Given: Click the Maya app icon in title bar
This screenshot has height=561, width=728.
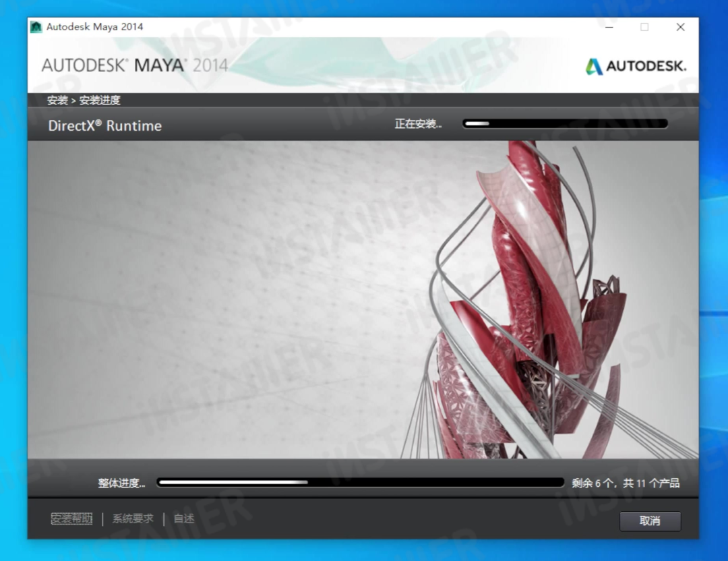Looking at the screenshot, I should 36,27.
